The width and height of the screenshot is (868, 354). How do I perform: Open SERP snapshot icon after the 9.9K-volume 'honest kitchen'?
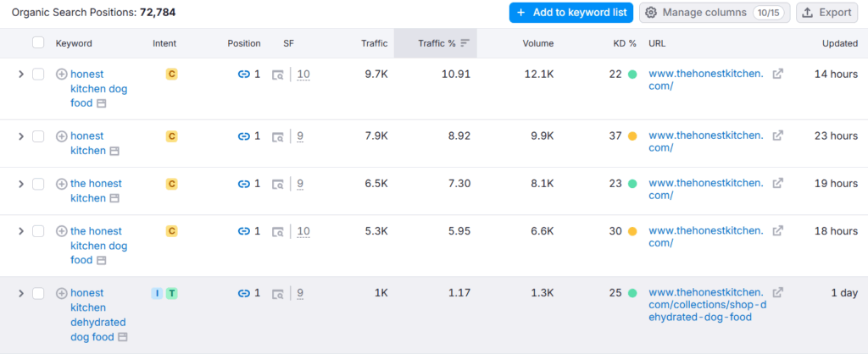coord(114,151)
